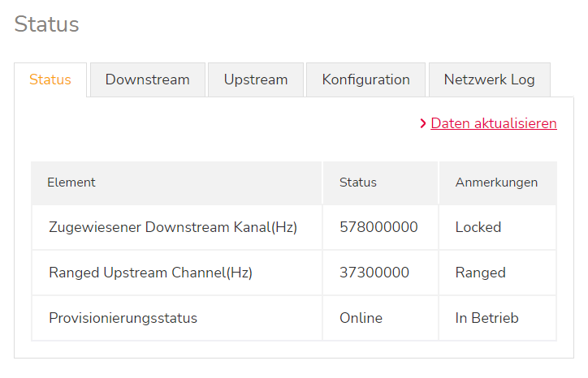Switch to the Downstream tab
588x378 pixels.
(x=147, y=79)
